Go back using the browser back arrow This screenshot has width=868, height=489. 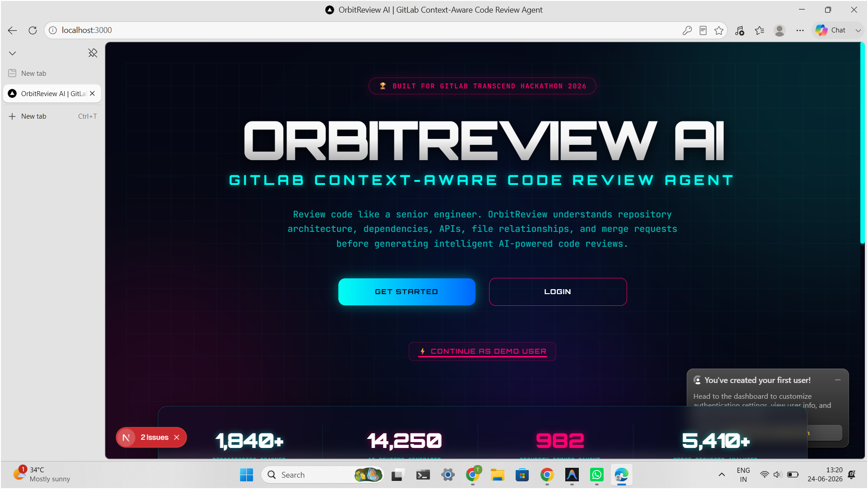[12, 30]
